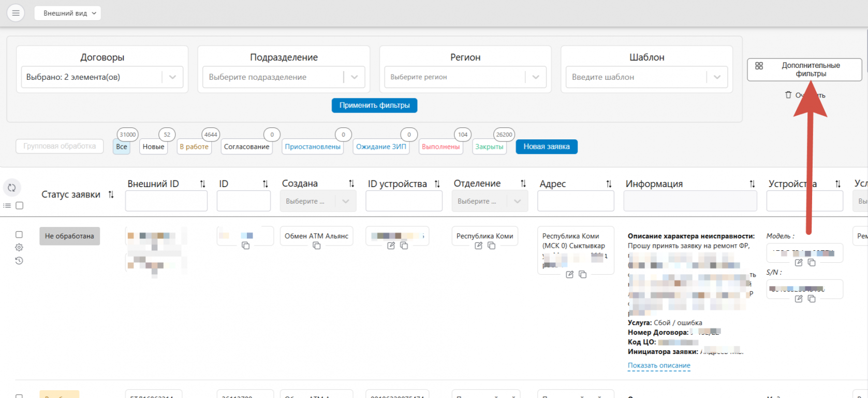Check the first request row checkbox
The height and width of the screenshot is (398, 868).
point(19,235)
